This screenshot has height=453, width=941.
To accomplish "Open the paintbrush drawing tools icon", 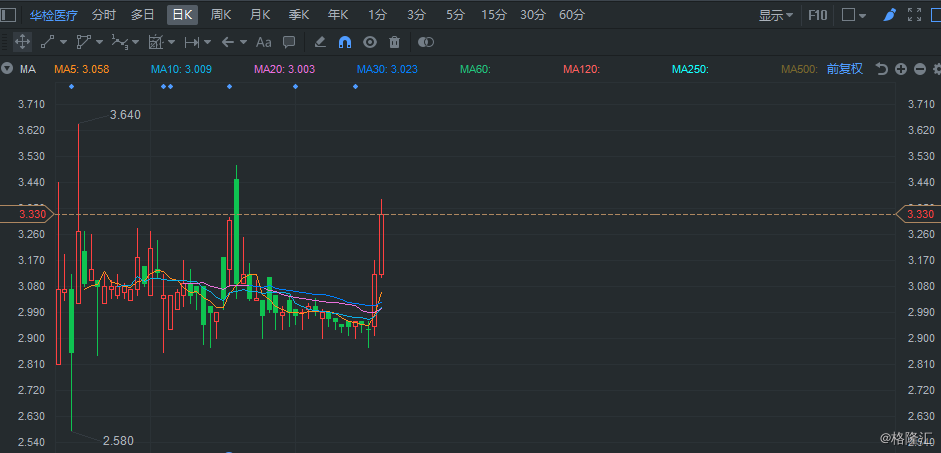I will pos(889,15).
